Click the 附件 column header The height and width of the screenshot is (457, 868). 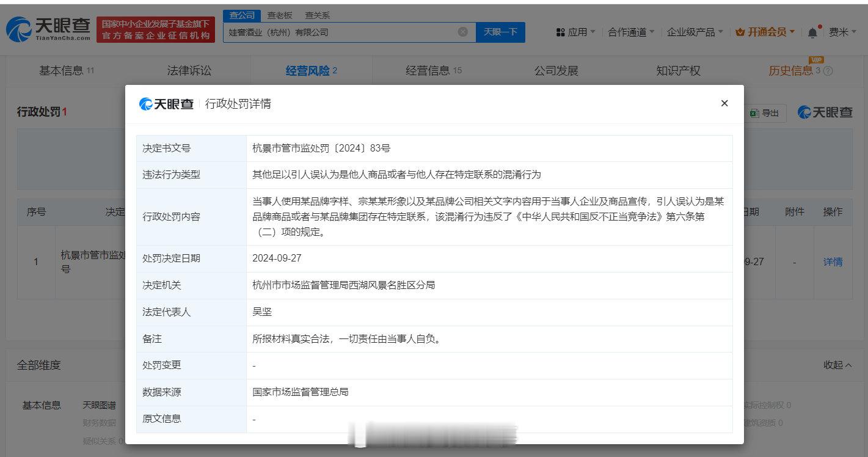[795, 212]
